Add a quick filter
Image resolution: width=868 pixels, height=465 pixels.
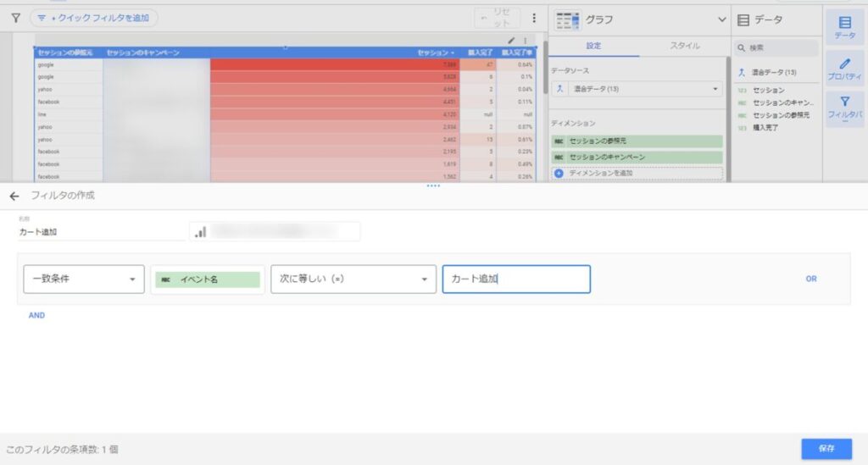point(94,19)
